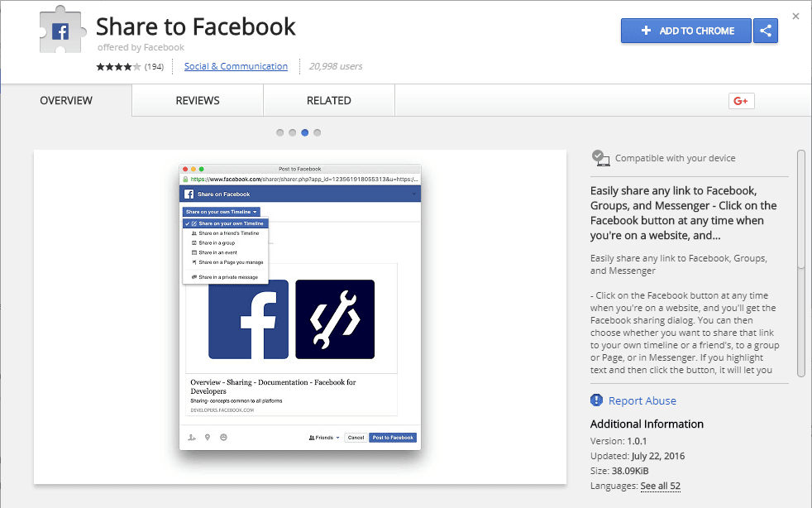Select the fourth screenshot carousel dot

(x=318, y=132)
